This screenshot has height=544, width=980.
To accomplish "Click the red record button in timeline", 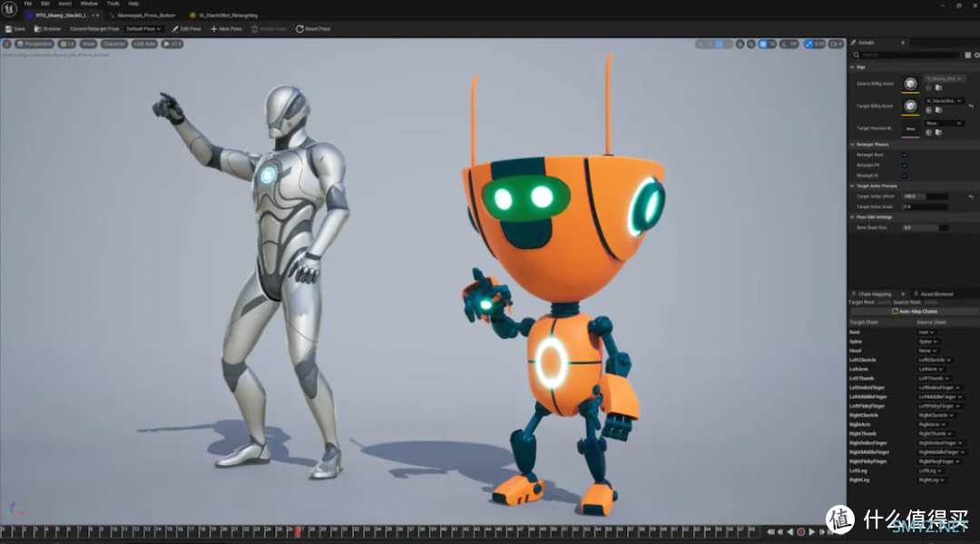I will pyautogui.click(x=800, y=532).
